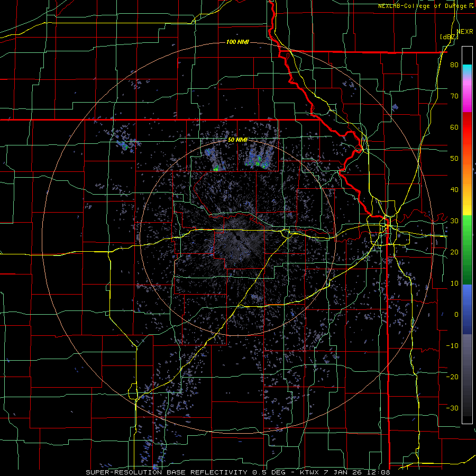Click the 0 value on the dBZ scale
476x476 pixels.
pos(456,315)
